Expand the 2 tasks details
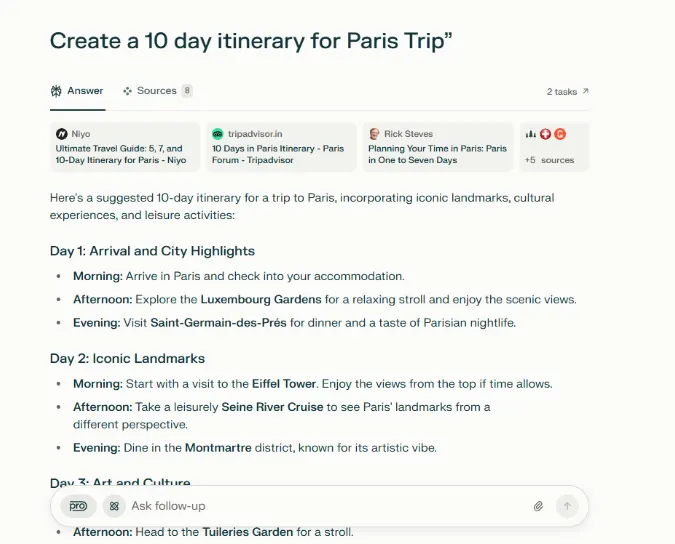This screenshot has width=675, height=544. pos(567,92)
